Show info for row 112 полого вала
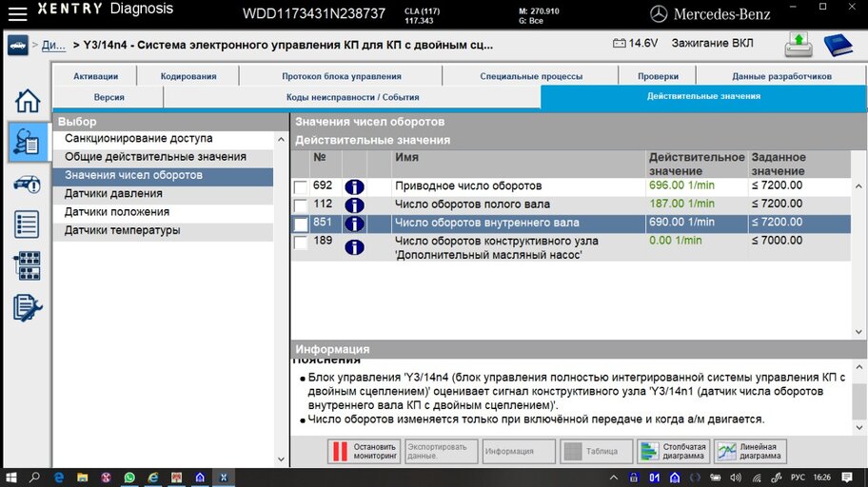This screenshot has width=868, height=487. click(x=354, y=205)
